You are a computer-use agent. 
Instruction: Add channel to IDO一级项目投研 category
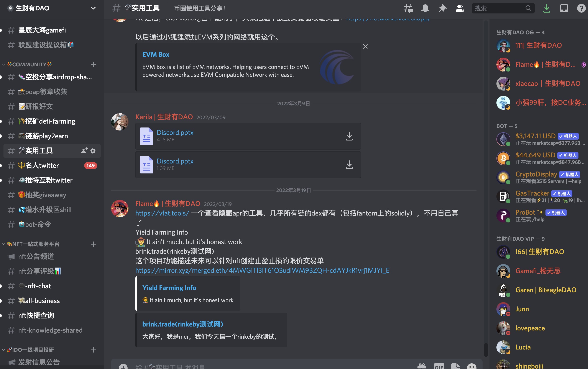(x=93, y=350)
